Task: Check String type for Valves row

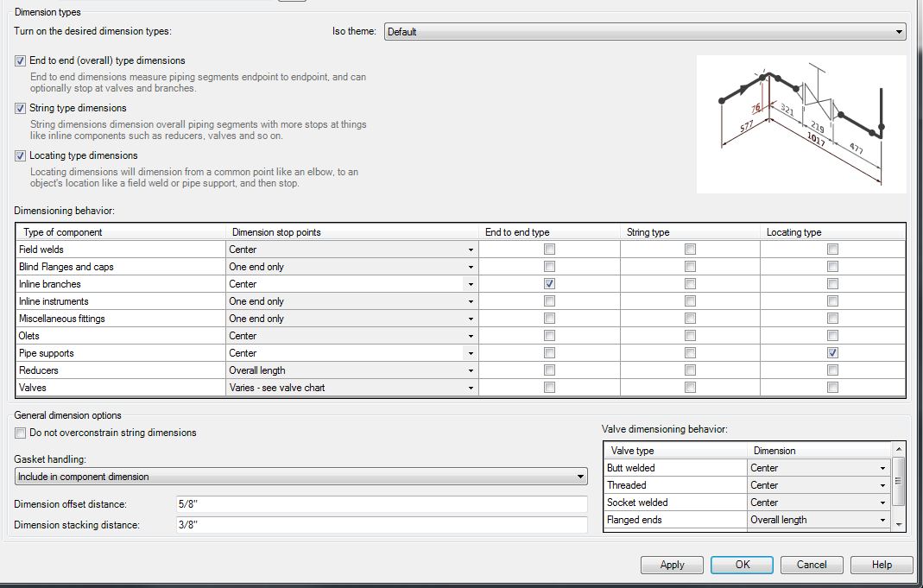Action: click(x=690, y=388)
